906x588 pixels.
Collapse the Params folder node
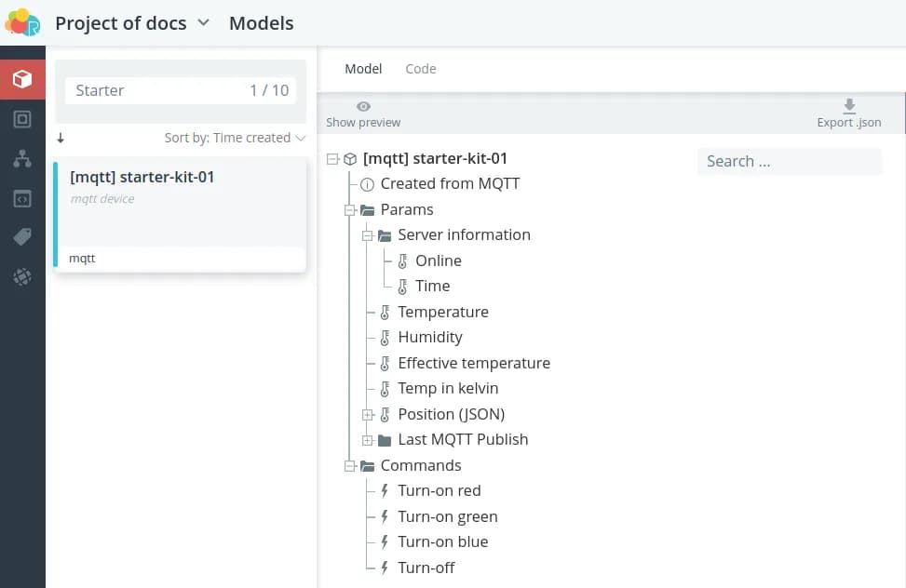pyautogui.click(x=350, y=210)
